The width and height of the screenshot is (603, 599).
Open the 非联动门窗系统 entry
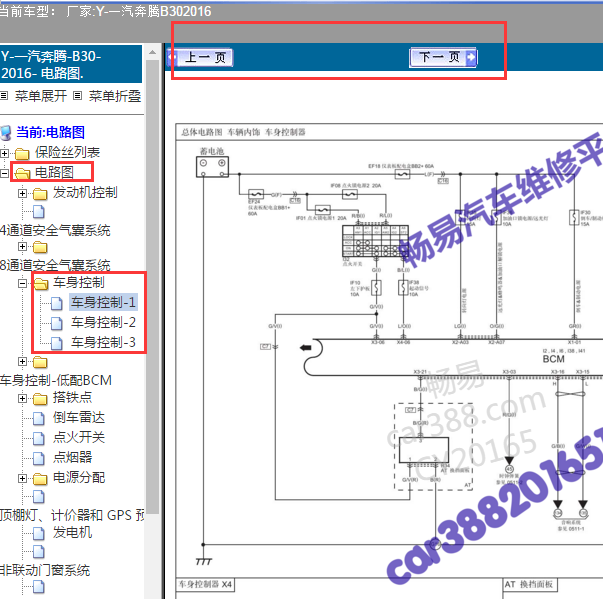[x=45, y=570]
